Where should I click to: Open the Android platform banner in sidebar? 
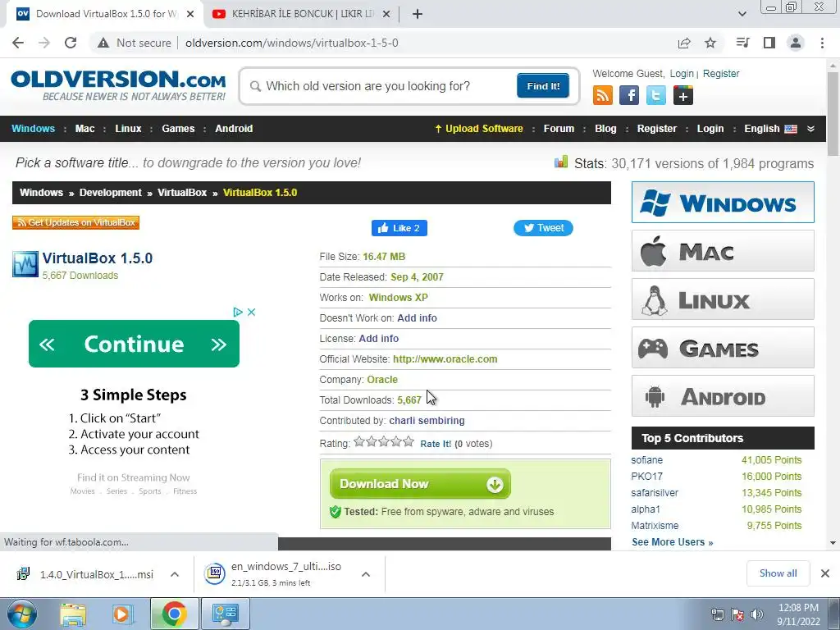click(723, 396)
